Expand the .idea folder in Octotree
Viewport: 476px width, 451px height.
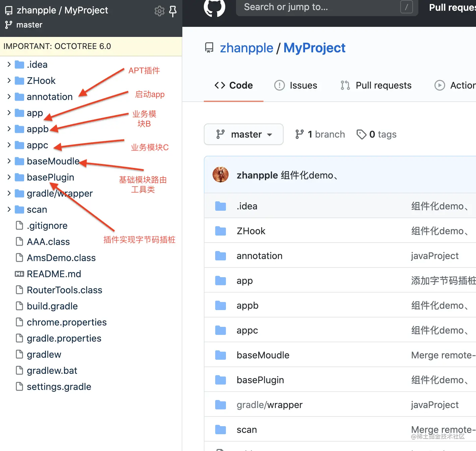point(9,64)
